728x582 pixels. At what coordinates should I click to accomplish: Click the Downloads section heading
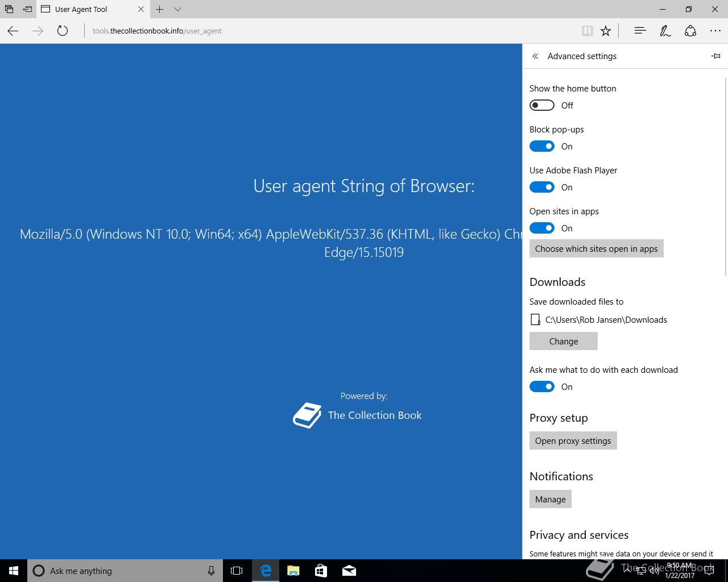coord(557,282)
